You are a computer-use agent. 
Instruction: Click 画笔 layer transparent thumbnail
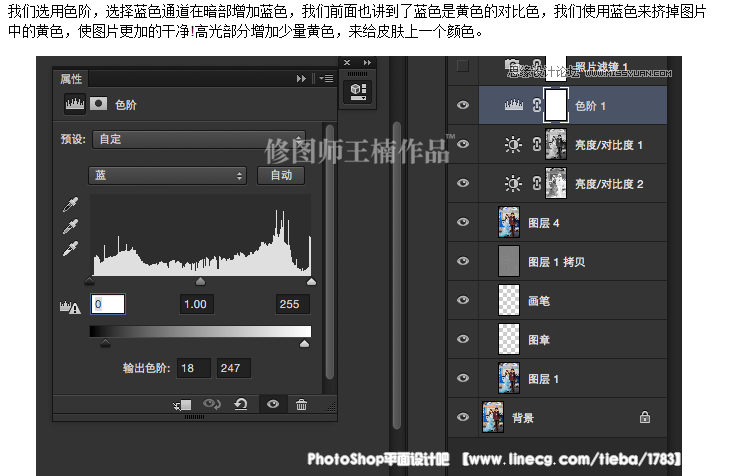509,300
